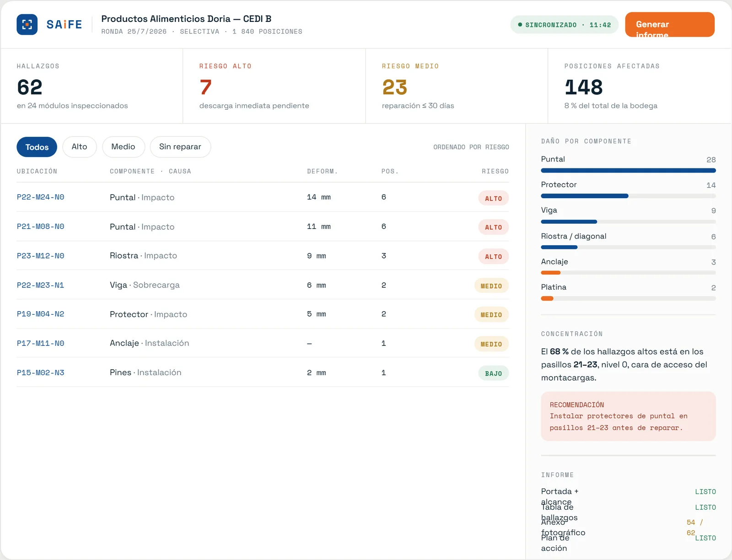
Task: Click the ALTO badge on P22-M24-N0 row
Action: (494, 198)
